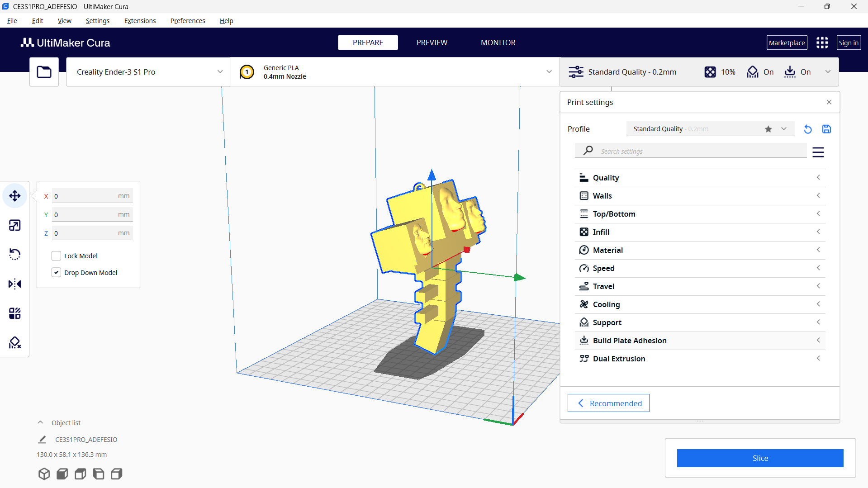
Task: Open the Preferences menu
Action: [x=188, y=21]
